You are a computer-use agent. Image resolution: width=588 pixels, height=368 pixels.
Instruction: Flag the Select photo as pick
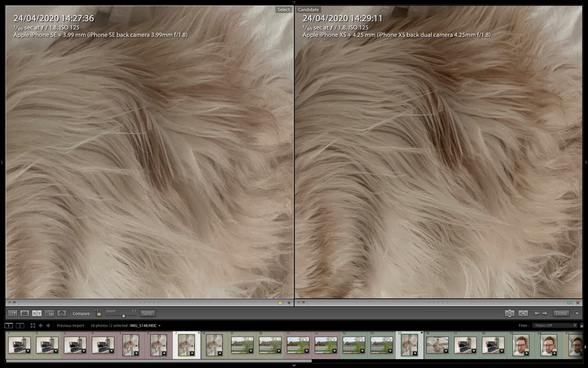(10, 302)
